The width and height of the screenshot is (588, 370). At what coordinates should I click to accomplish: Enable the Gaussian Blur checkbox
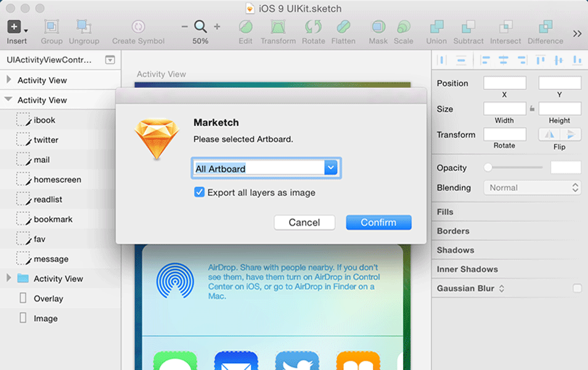point(577,289)
